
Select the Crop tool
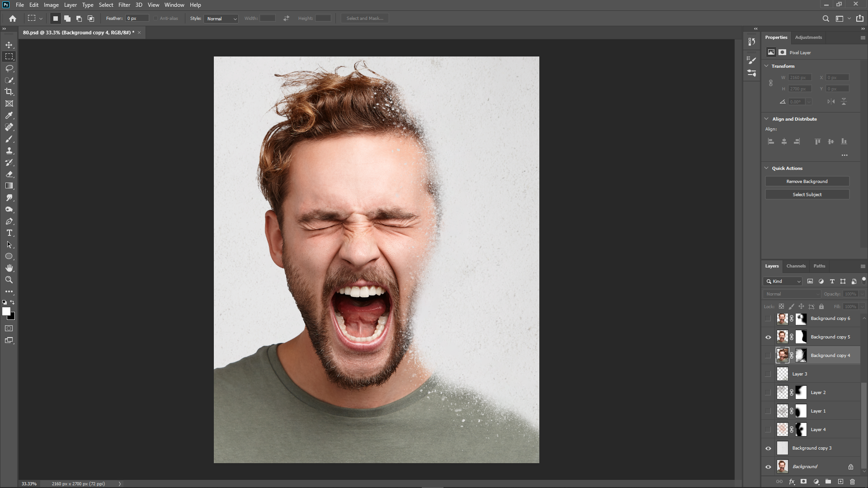[x=9, y=92]
